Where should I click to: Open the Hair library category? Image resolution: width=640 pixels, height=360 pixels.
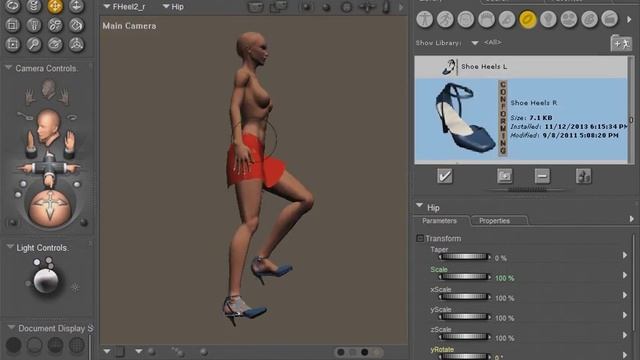coord(486,19)
